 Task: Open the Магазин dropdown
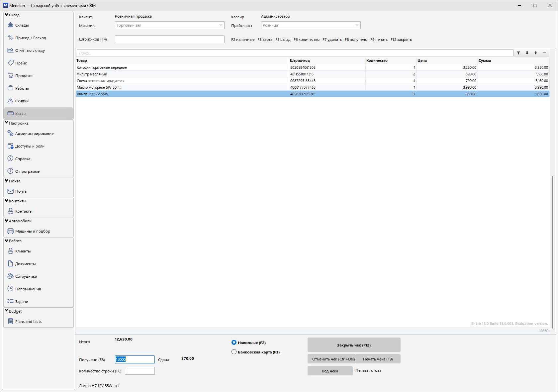coord(170,25)
